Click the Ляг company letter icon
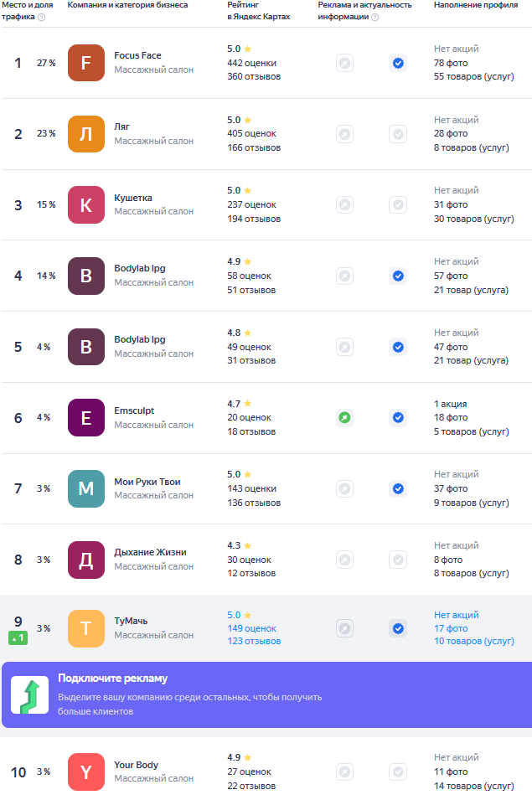The height and width of the screenshot is (800, 532). [86, 134]
